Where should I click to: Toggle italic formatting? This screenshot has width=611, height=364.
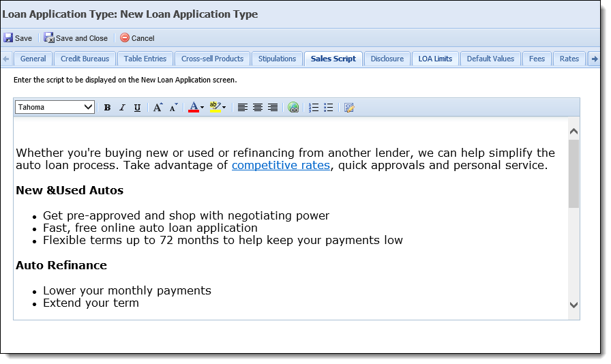[x=122, y=108]
